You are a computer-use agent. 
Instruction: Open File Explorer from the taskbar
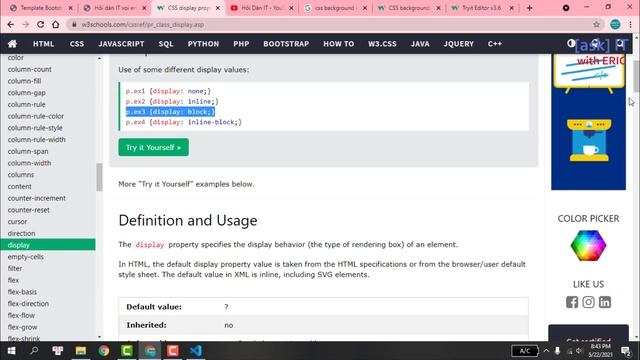(81, 351)
